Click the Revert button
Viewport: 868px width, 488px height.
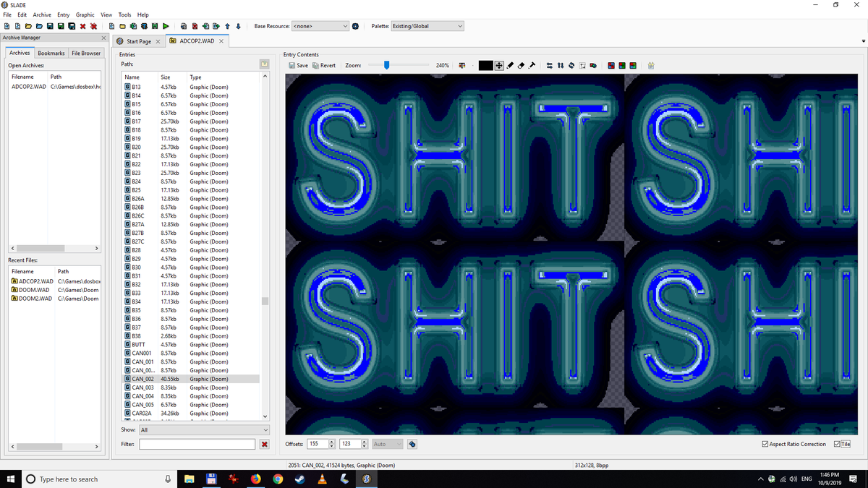[x=324, y=65]
